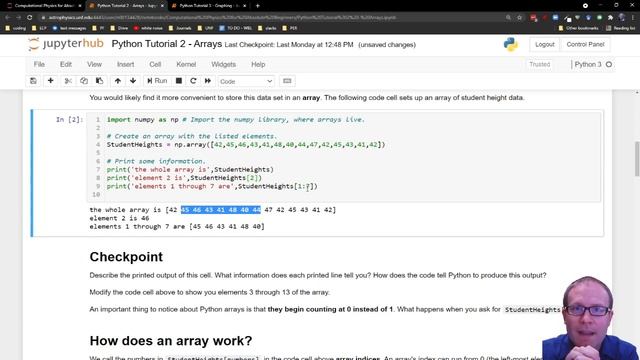Screen dimensions: 640x360
Task: Open the command palette keyboard icon
Action: [287, 81]
